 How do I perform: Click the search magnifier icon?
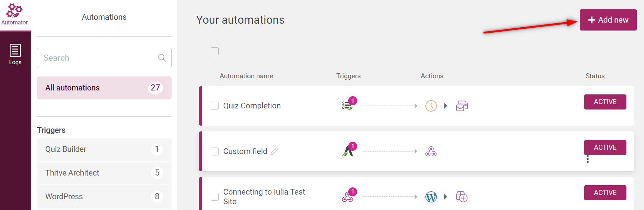(x=162, y=58)
